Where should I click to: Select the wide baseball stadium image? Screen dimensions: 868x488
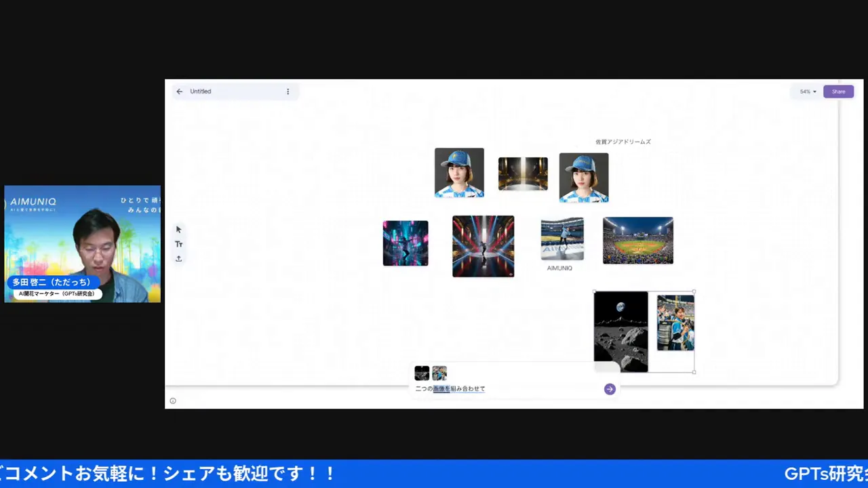pos(637,241)
